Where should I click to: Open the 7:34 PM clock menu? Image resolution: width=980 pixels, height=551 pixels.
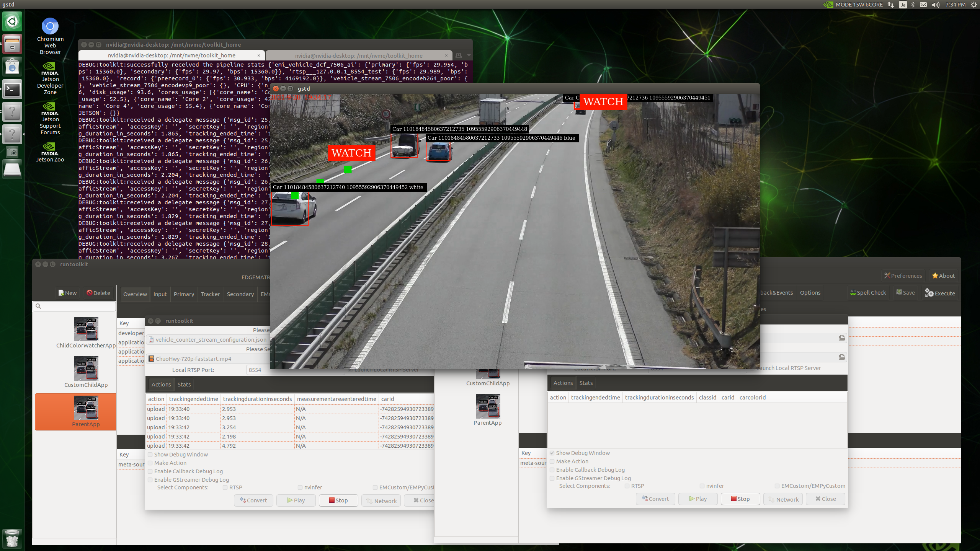[x=955, y=5]
